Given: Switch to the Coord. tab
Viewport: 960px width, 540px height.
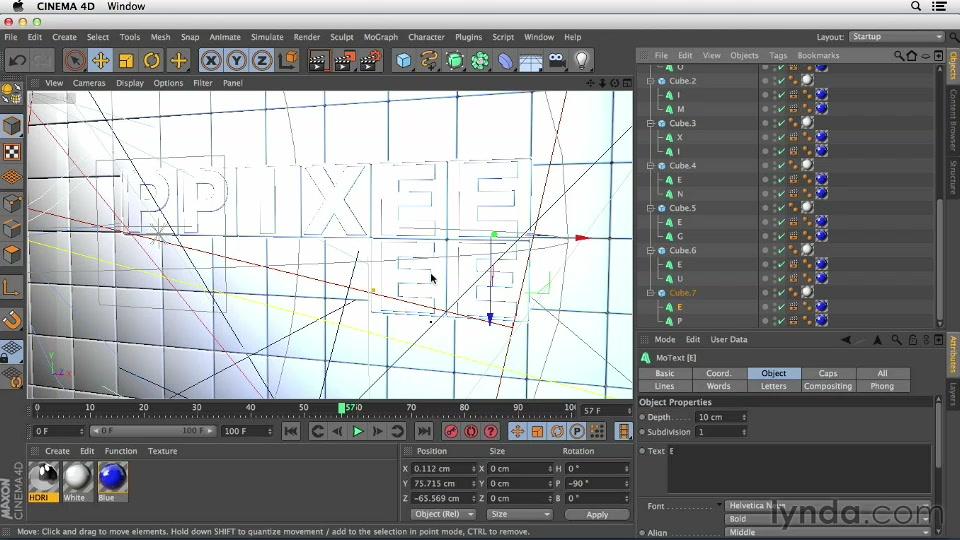Looking at the screenshot, I should click(x=719, y=373).
